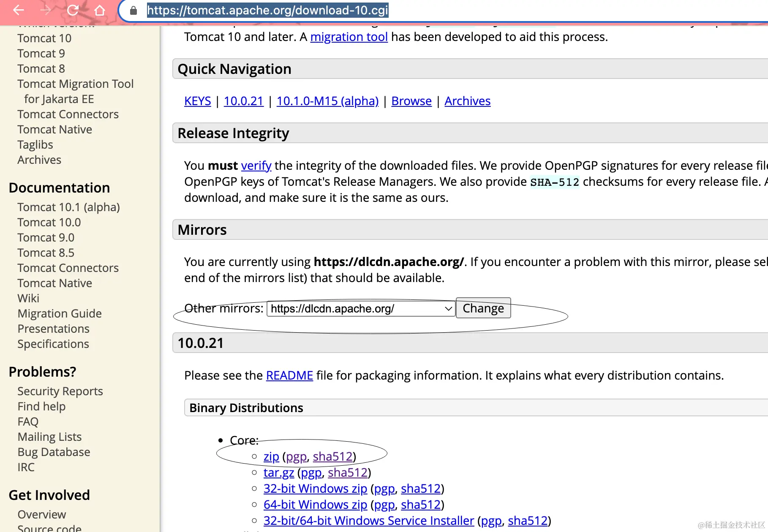Open Security Reports

click(60, 391)
